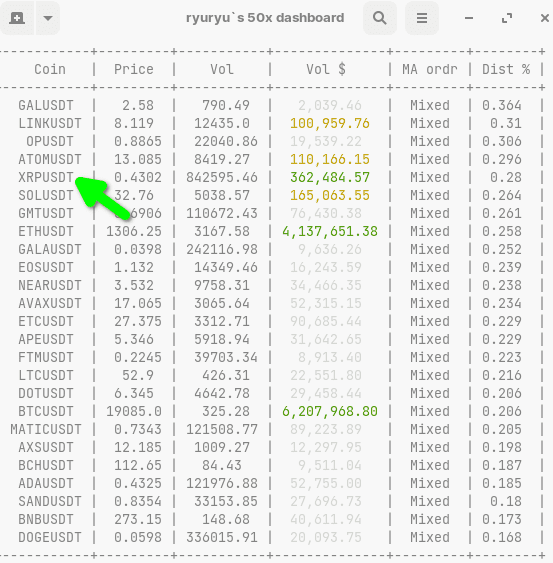
Task: Select the OPUSDT coin name
Action: pyautogui.click(x=50, y=141)
